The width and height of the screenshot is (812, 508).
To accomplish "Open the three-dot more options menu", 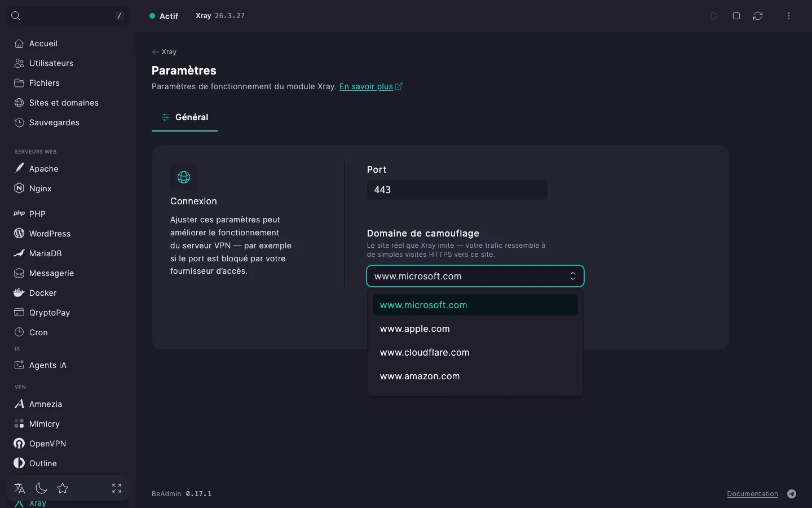I will (x=789, y=16).
